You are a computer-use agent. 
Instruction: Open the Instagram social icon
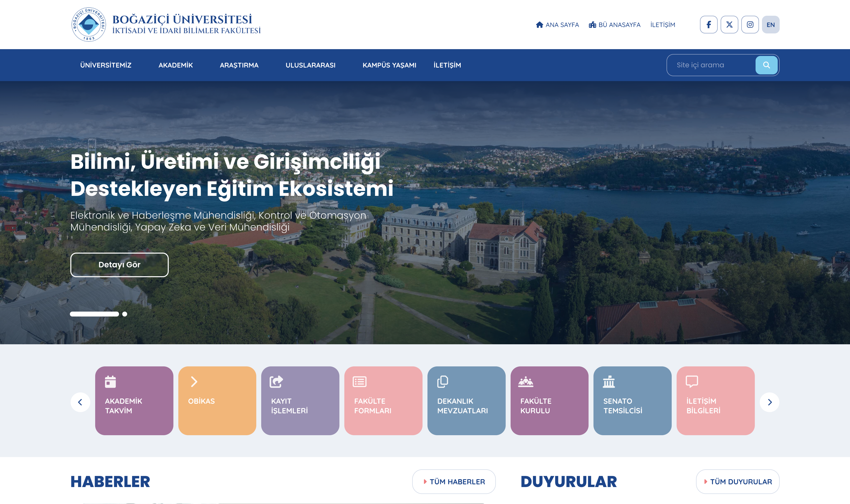(x=750, y=25)
